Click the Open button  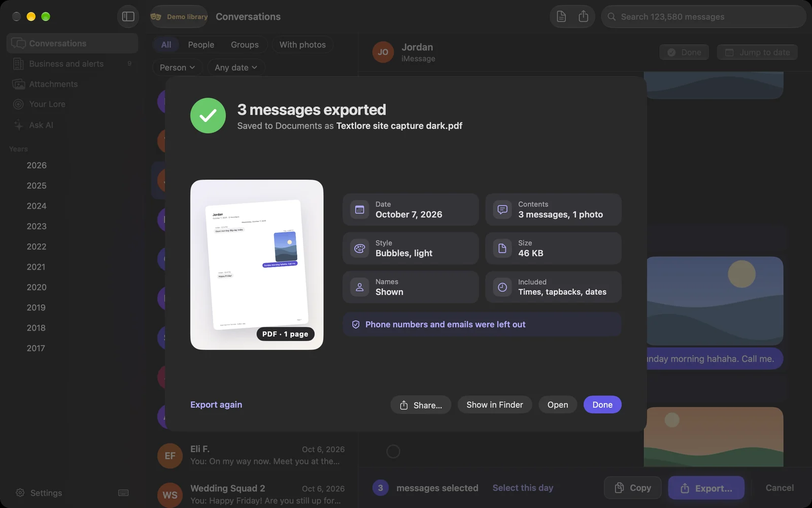coord(558,405)
